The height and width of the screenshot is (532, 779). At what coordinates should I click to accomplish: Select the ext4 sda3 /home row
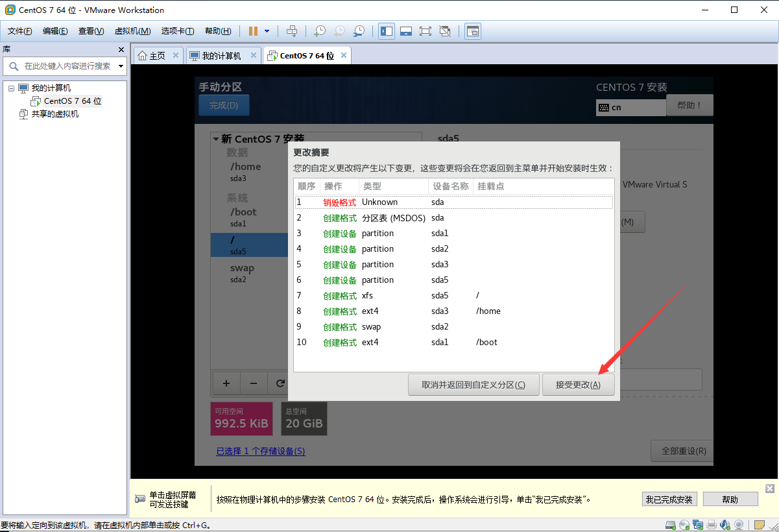click(454, 311)
